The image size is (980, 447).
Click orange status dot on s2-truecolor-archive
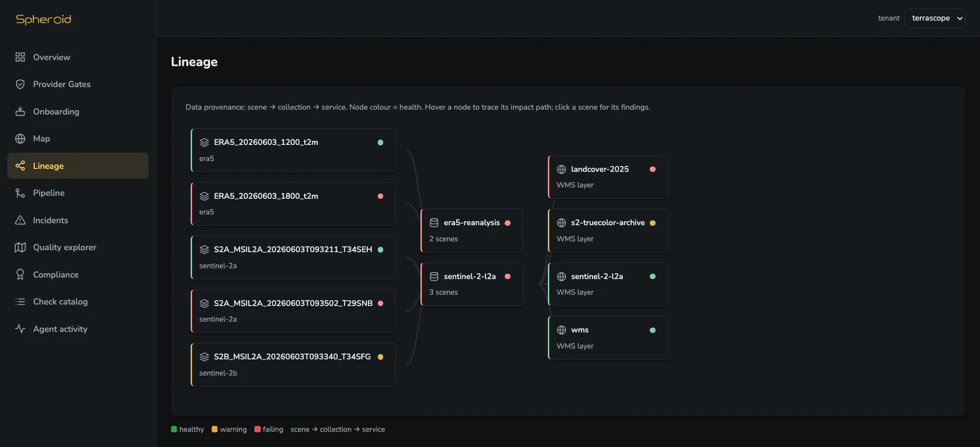point(652,223)
